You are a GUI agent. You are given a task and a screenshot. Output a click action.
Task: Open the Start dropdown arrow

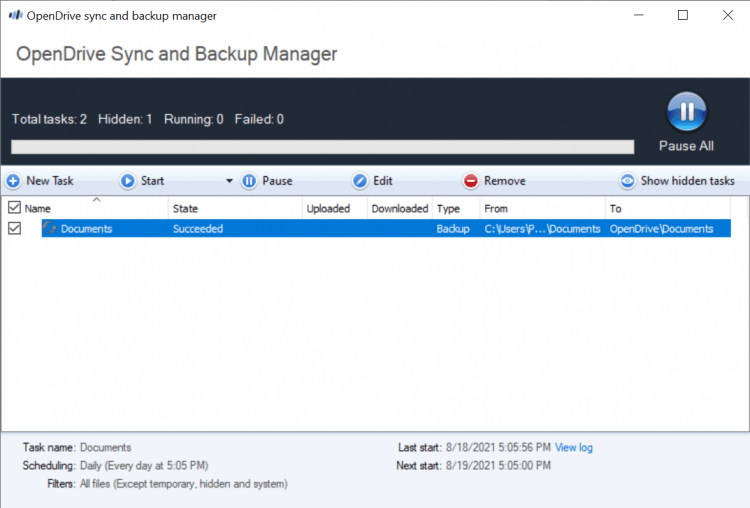click(229, 181)
